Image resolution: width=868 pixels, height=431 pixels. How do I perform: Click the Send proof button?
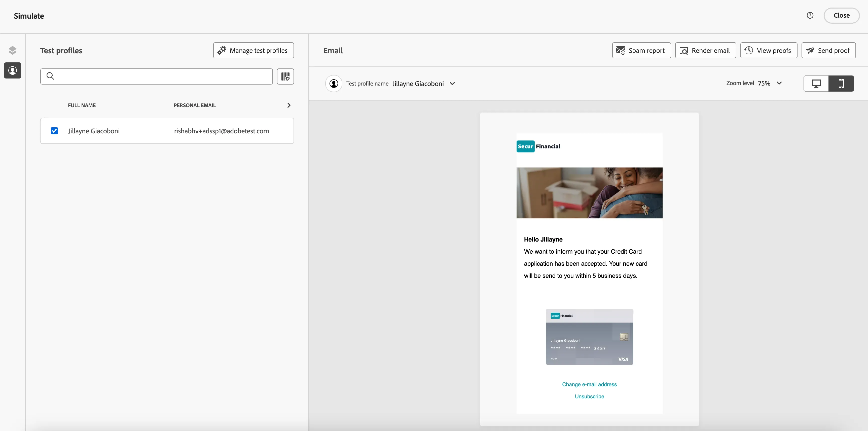point(828,51)
